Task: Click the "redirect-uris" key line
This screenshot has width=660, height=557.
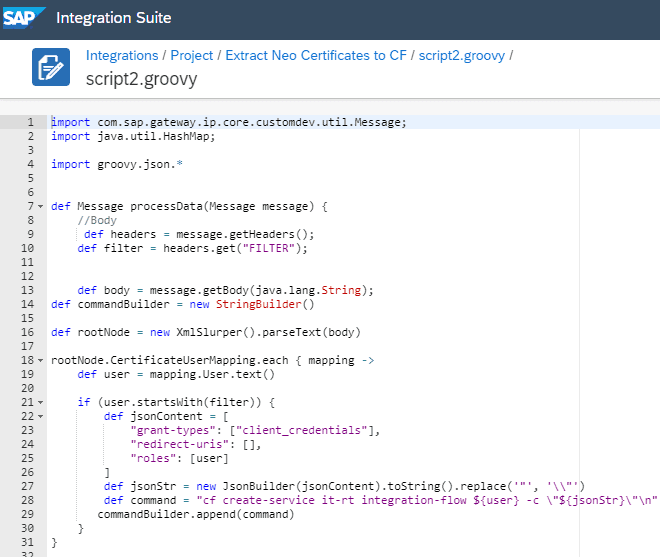Action: click(x=196, y=444)
